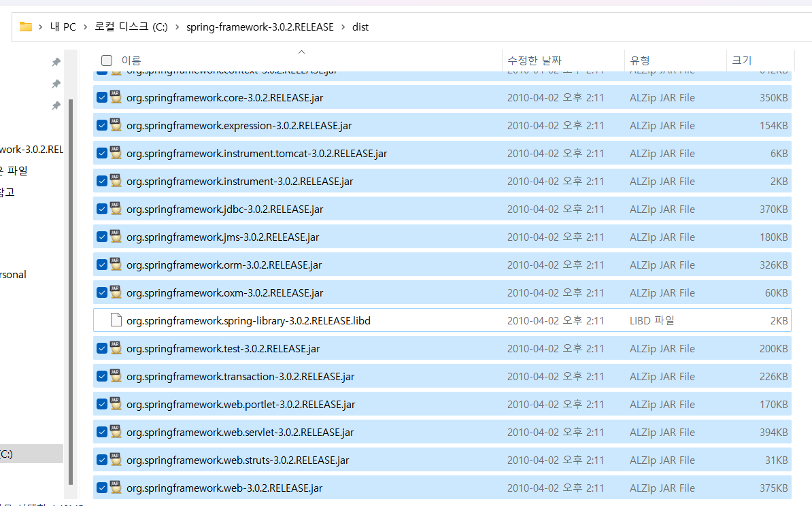The width and height of the screenshot is (812, 506).
Task: Click the JAR icon of oxm-3.0.2.RELEASE.jar
Action: pos(116,292)
